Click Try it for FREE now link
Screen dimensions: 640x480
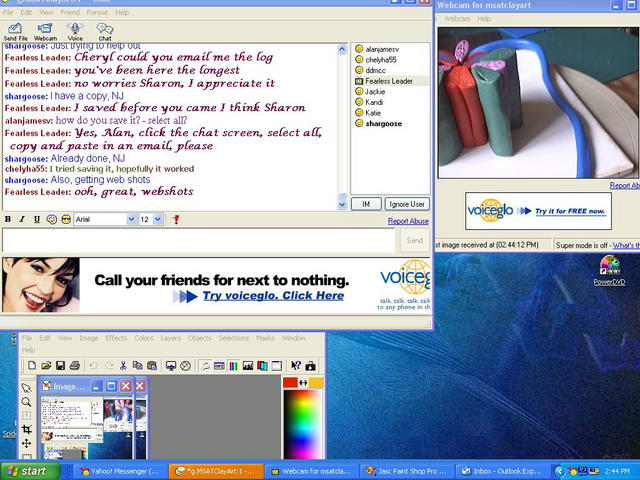coord(570,211)
